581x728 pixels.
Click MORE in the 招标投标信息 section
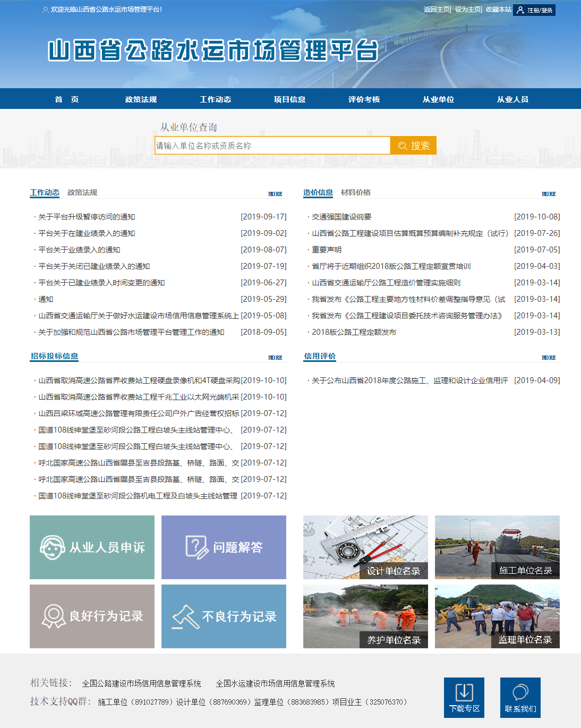coord(275,358)
